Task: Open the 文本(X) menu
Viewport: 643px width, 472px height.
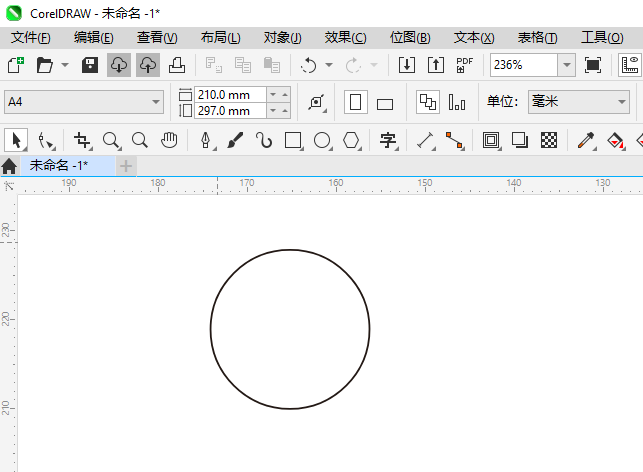Action: [x=474, y=38]
